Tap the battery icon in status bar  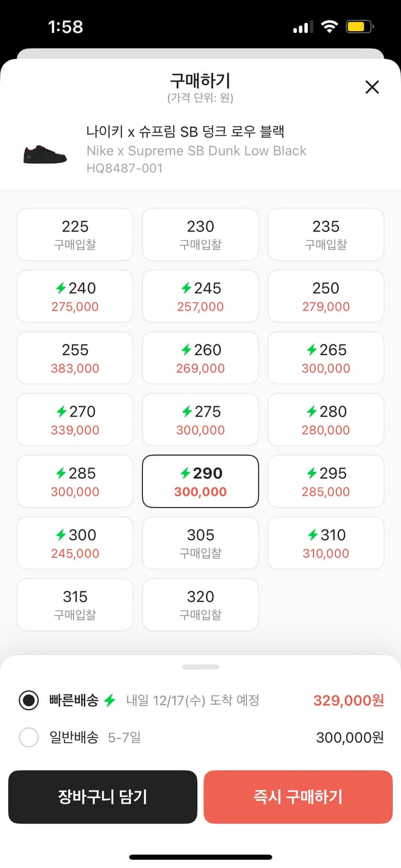pyautogui.click(x=359, y=27)
